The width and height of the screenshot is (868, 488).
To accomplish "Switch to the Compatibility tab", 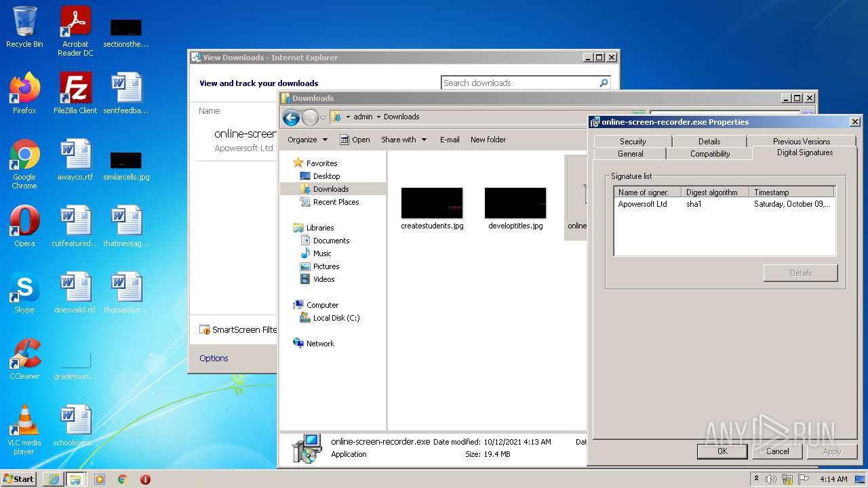I will 710,154.
